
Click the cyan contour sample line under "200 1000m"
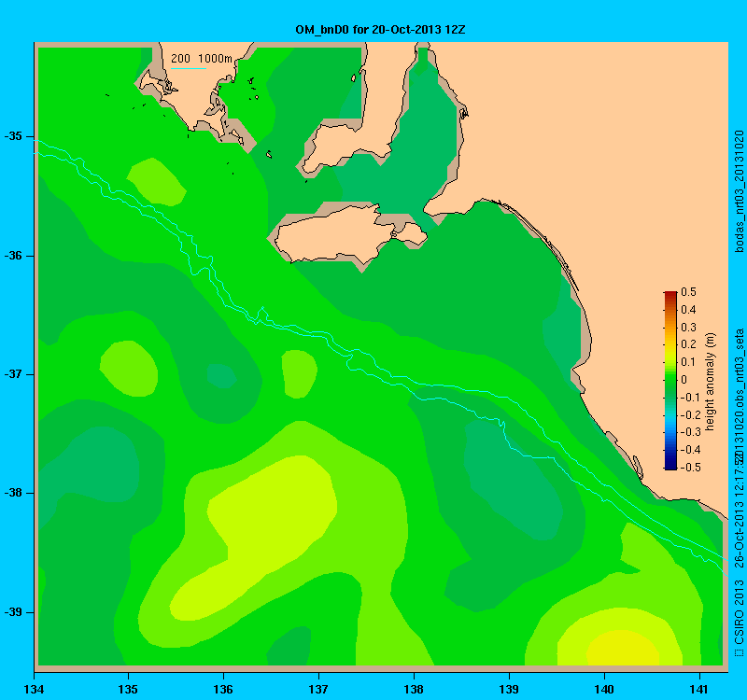tap(189, 68)
